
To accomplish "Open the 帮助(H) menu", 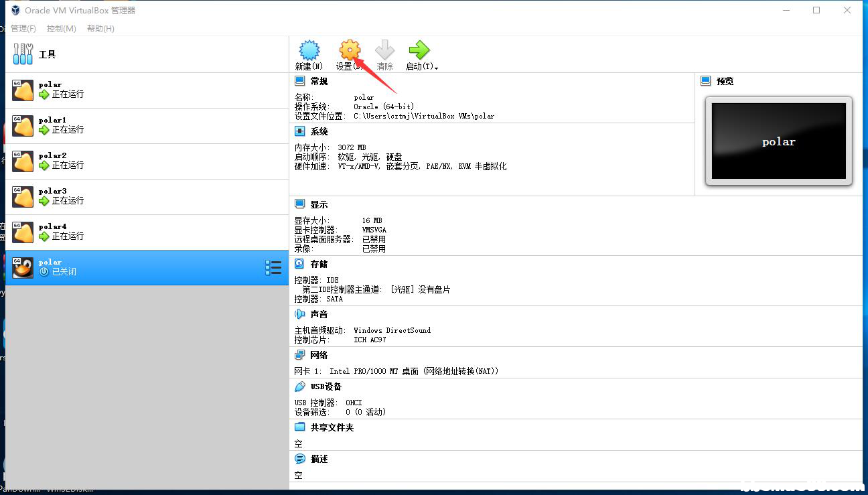I will pos(99,28).
